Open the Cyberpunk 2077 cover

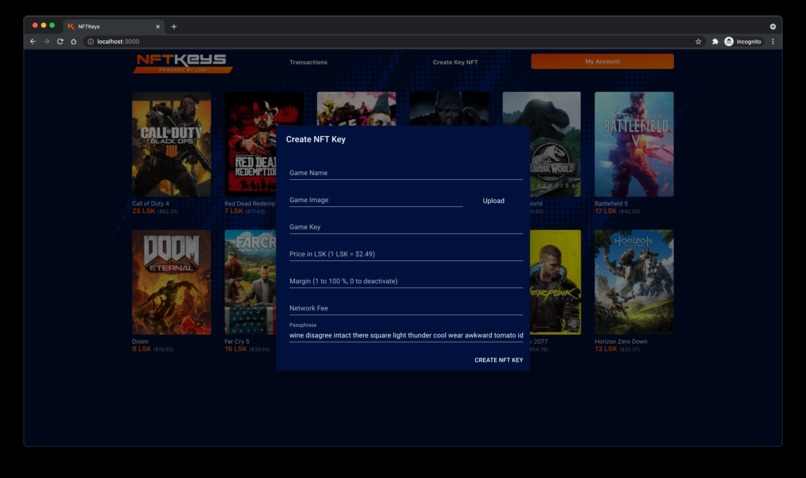tap(556, 282)
